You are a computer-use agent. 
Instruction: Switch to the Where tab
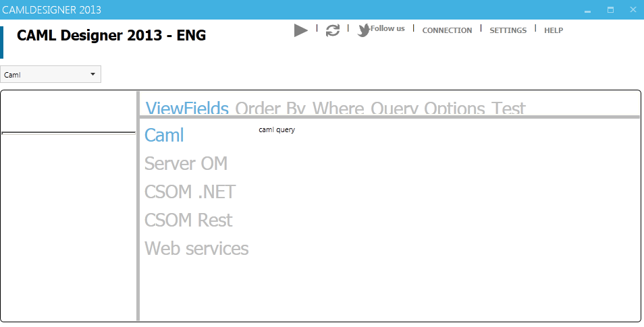(x=338, y=109)
